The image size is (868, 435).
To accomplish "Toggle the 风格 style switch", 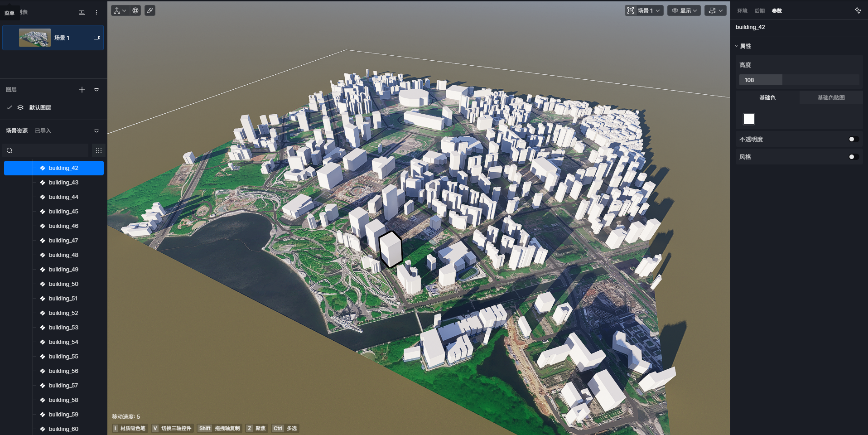I will pos(853,157).
